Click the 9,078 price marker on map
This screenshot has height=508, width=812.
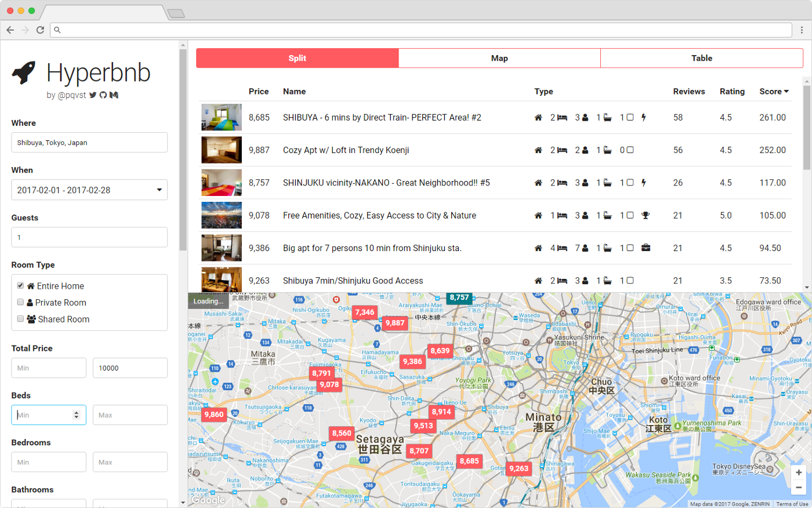click(329, 384)
